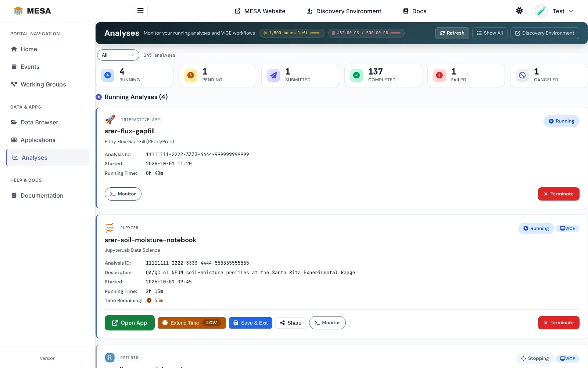Select Analyses in sidebar
Image resolution: width=588 pixels, height=368 pixels.
pos(48,158)
